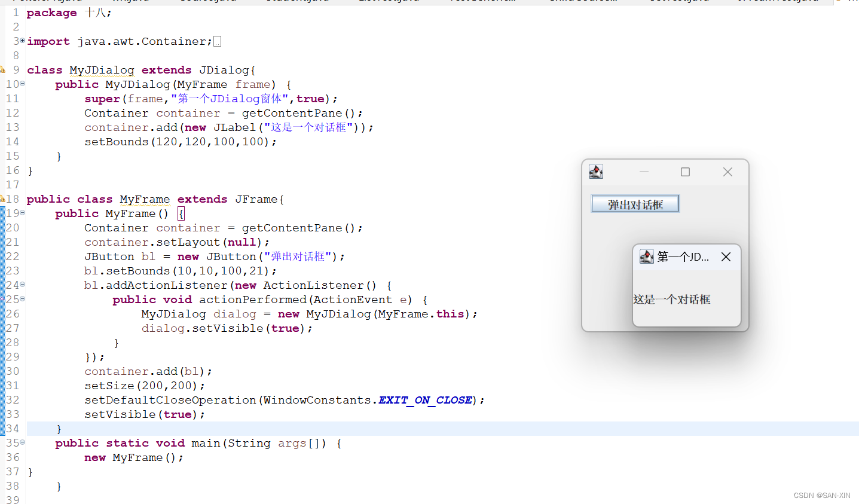Click the CSDN @SAN-XIN watermark text
The image size is (859, 504).
(x=822, y=495)
